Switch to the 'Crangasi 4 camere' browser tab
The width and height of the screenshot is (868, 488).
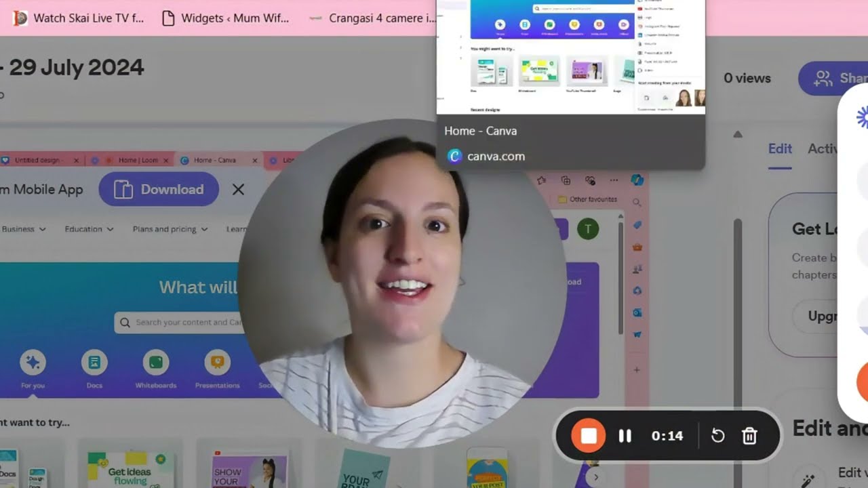(372, 18)
